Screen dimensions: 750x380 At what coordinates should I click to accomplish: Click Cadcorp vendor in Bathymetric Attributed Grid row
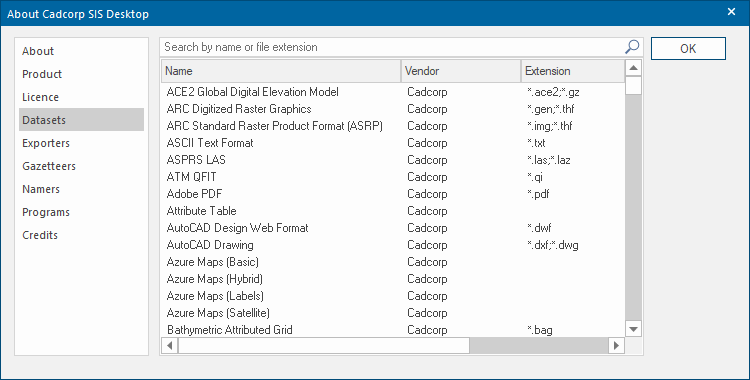pyautogui.click(x=427, y=330)
